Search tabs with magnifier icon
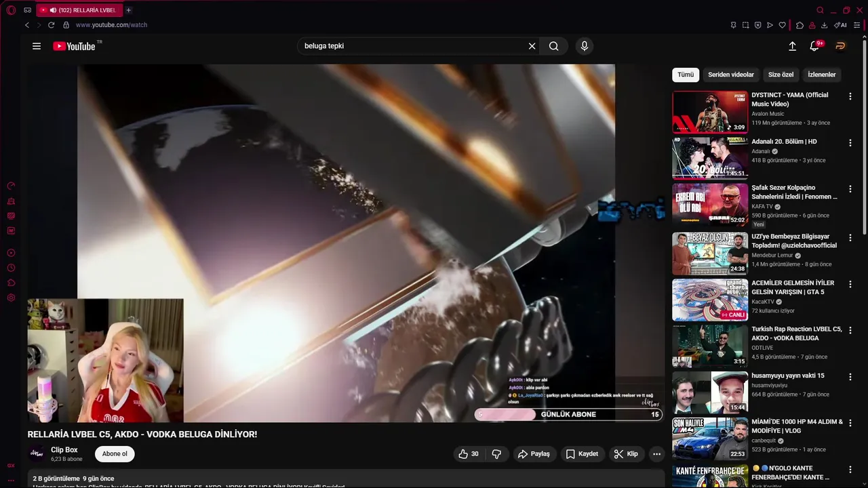Screen dimensions: 868x488 click(x=820, y=10)
